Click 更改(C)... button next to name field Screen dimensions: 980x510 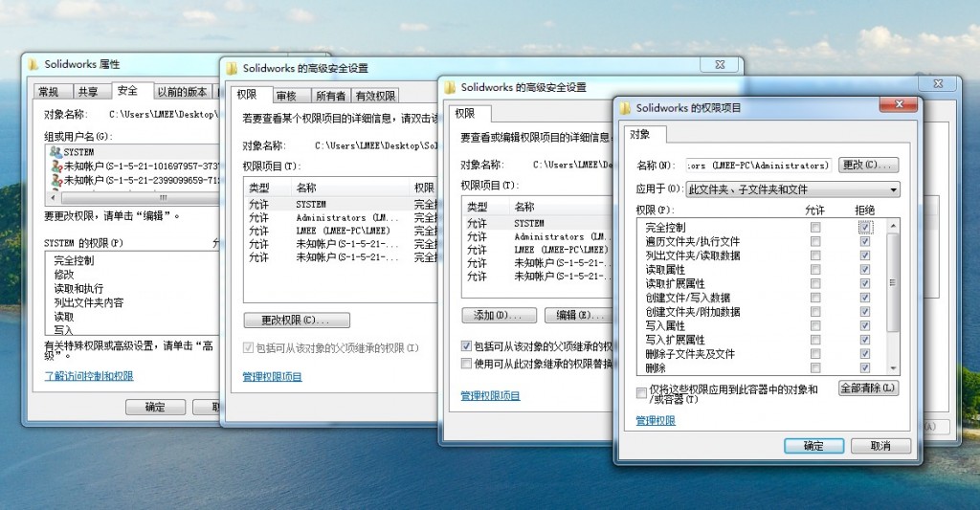coord(868,165)
